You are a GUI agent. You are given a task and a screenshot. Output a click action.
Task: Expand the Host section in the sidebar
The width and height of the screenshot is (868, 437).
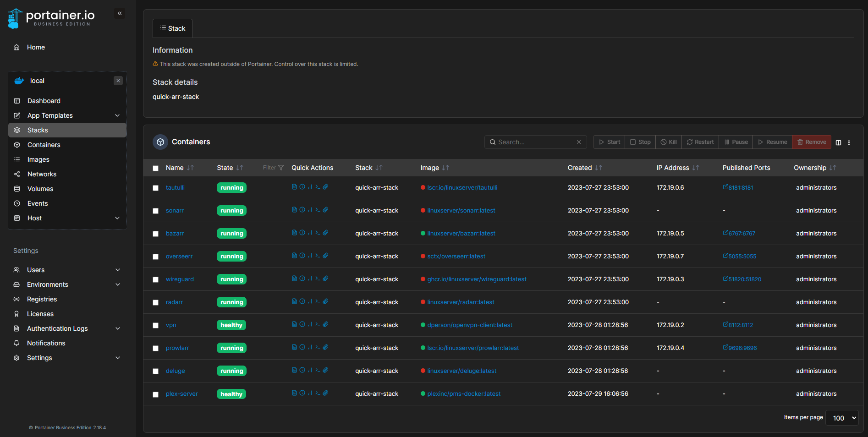[x=34, y=218]
